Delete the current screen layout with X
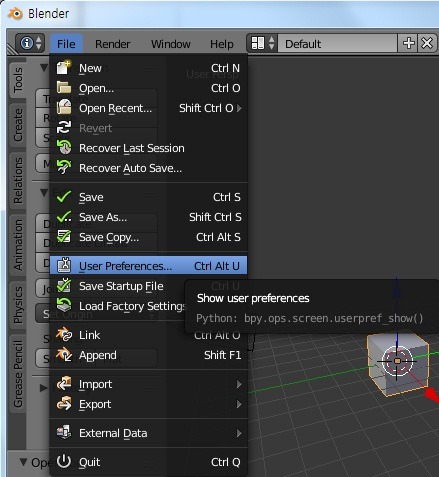 (x=427, y=43)
